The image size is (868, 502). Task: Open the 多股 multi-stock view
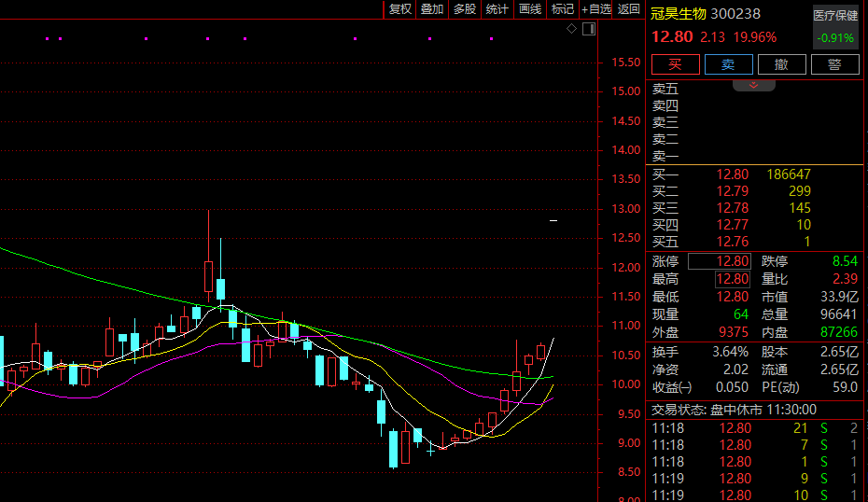click(x=465, y=9)
